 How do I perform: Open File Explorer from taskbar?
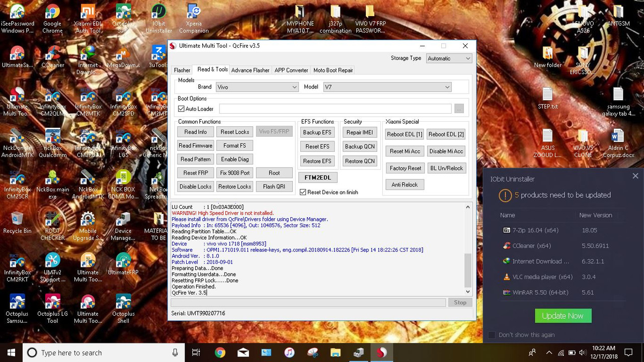pos(336,352)
